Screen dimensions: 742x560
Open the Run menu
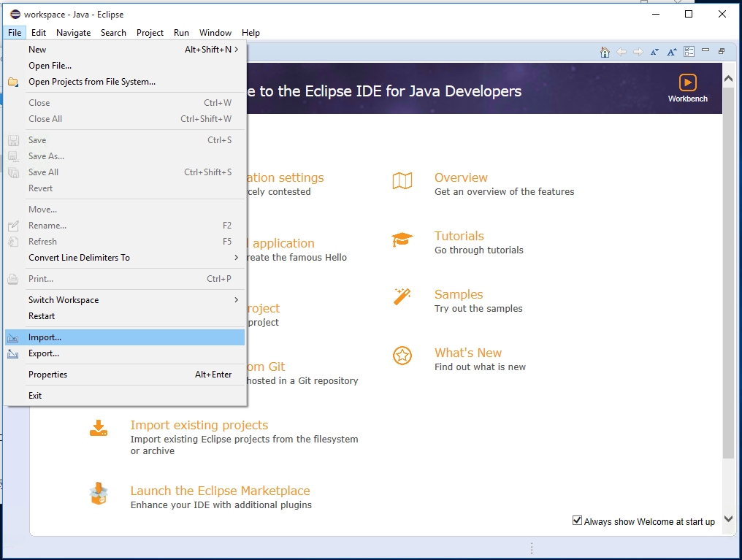pyautogui.click(x=181, y=33)
